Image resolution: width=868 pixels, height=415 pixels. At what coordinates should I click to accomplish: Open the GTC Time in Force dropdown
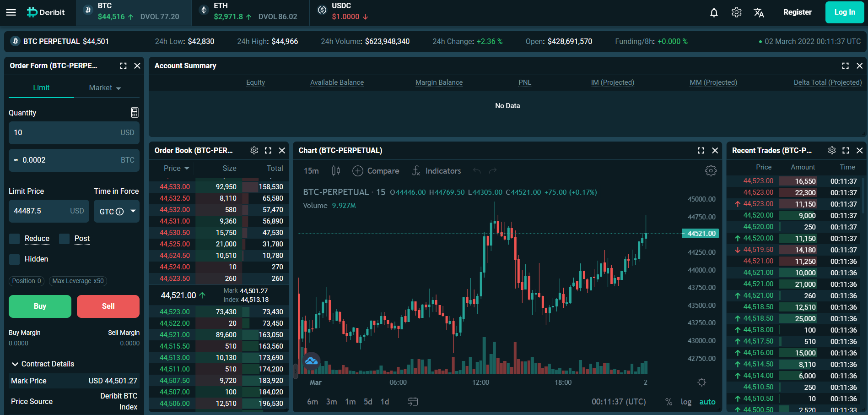coord(117,211)
